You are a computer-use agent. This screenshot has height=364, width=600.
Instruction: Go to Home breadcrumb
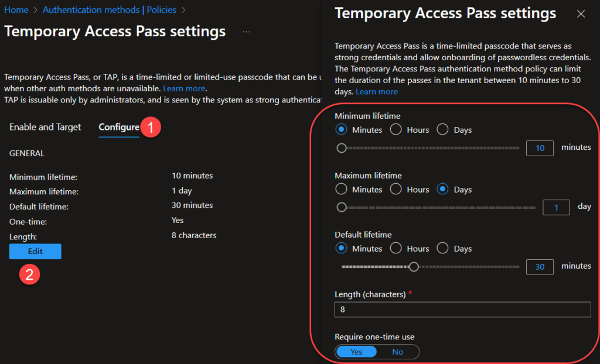tap(16, 10)
